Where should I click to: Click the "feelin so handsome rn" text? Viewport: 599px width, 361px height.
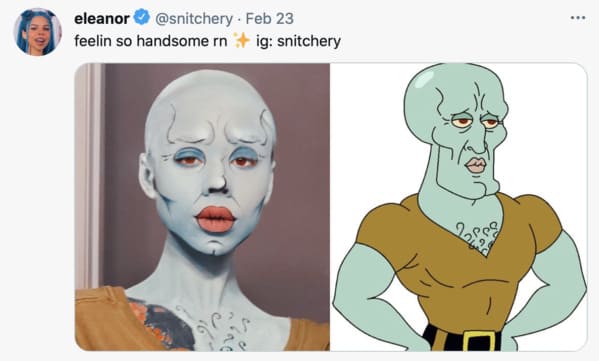151,41
